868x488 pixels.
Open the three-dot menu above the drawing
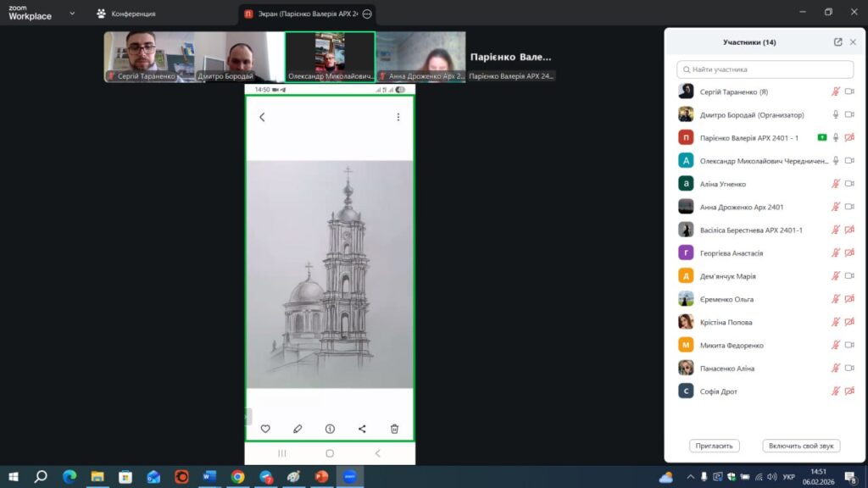(398, 117)
